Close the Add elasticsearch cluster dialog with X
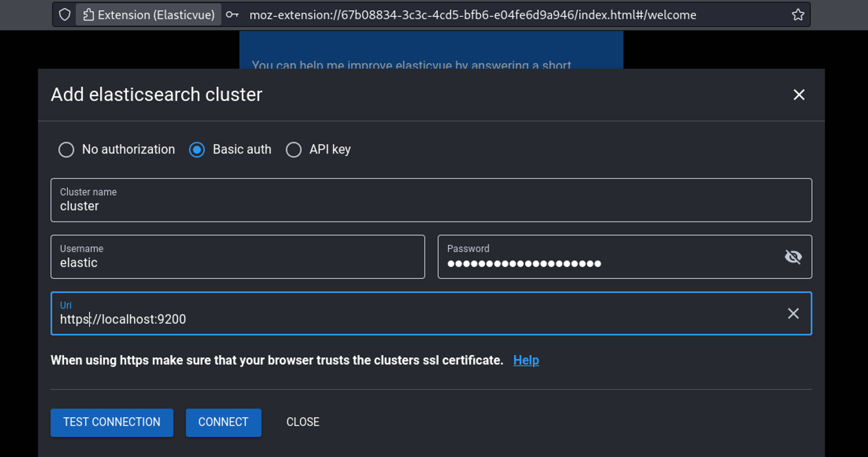This screenshot has width=868, height=457. click(799, 95)
